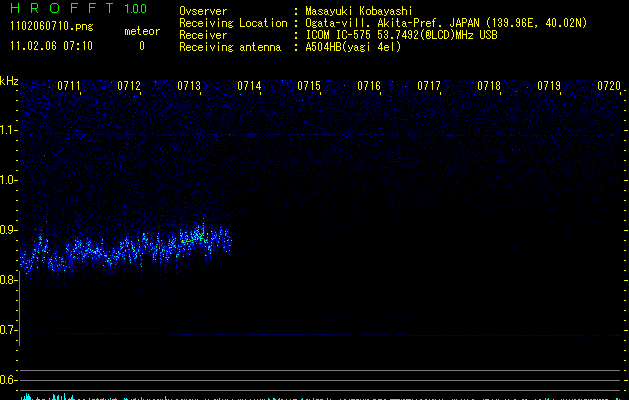The width and height of the screenshot is (629, 400).
Task: Click the 0720 time marker
Action: 609,87
